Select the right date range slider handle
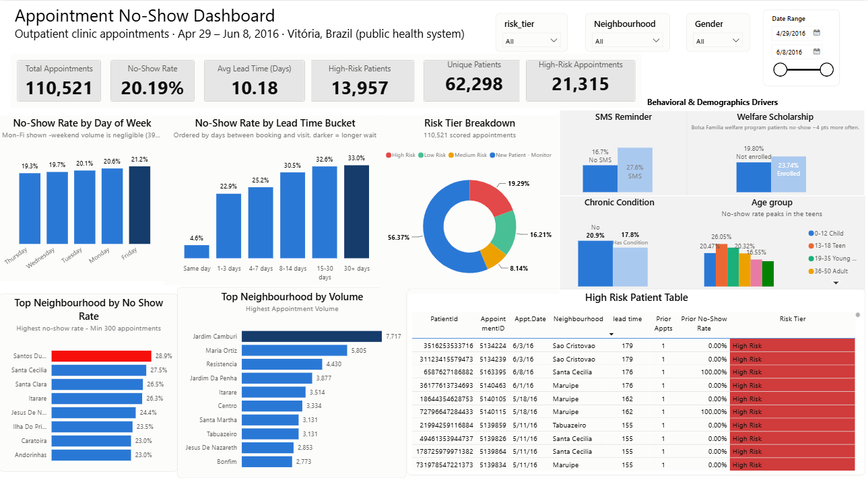868x478 pixels. [827, 69]
